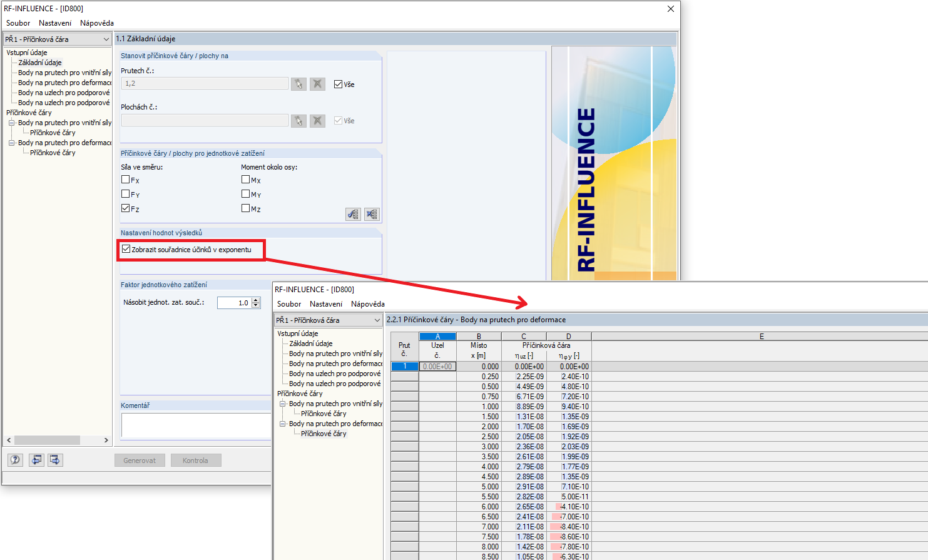928x560 pixels.
Task: Click row header 1 in Prut column
Action: coord(405,367)
